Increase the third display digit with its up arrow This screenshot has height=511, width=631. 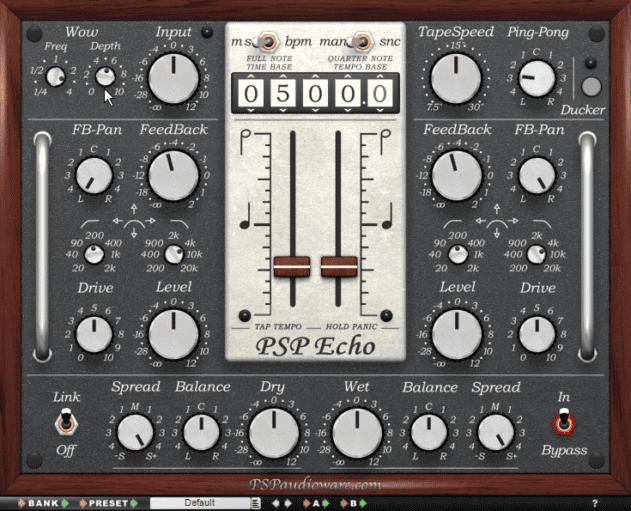pos(315,76)
